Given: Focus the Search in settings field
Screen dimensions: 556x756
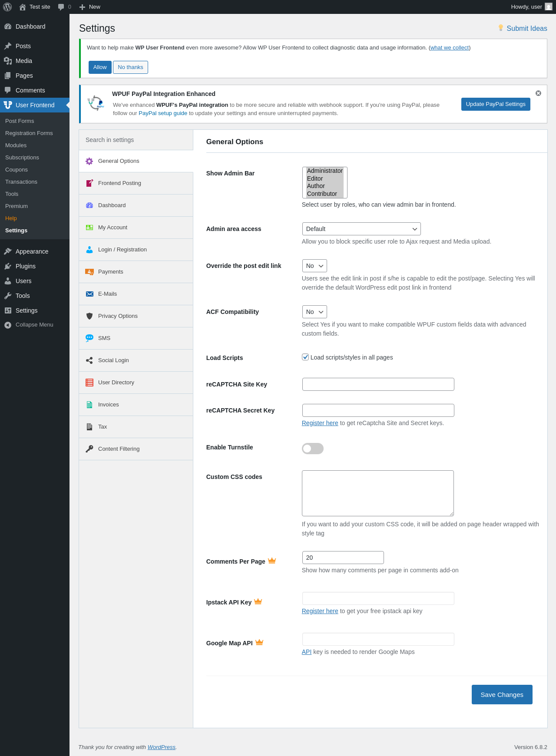Looking at the screenshot, I should (136, 140).
